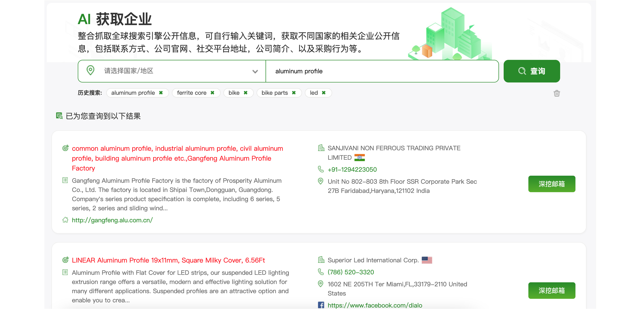Select the 请选择国家/地区 country field

coord(172,71)
